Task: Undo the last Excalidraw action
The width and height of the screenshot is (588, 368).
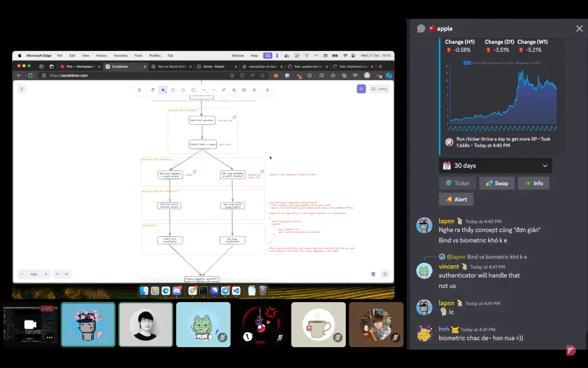Action: point(58,274)
